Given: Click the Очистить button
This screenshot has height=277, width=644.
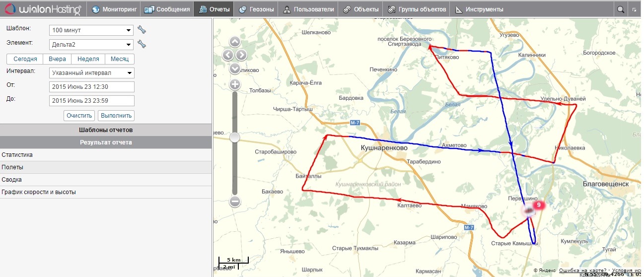Looking at the screenshot, I should [x=79, y=116].
